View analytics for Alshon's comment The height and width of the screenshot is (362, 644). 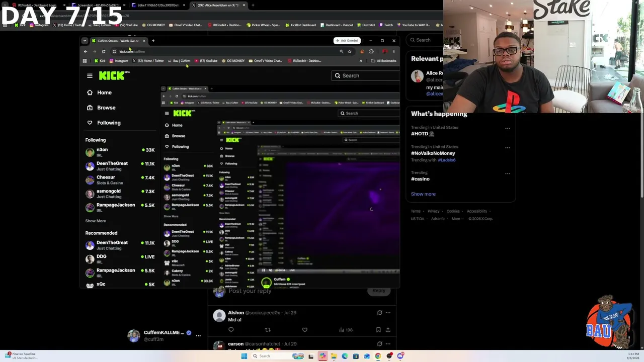[x=346, y=330]
